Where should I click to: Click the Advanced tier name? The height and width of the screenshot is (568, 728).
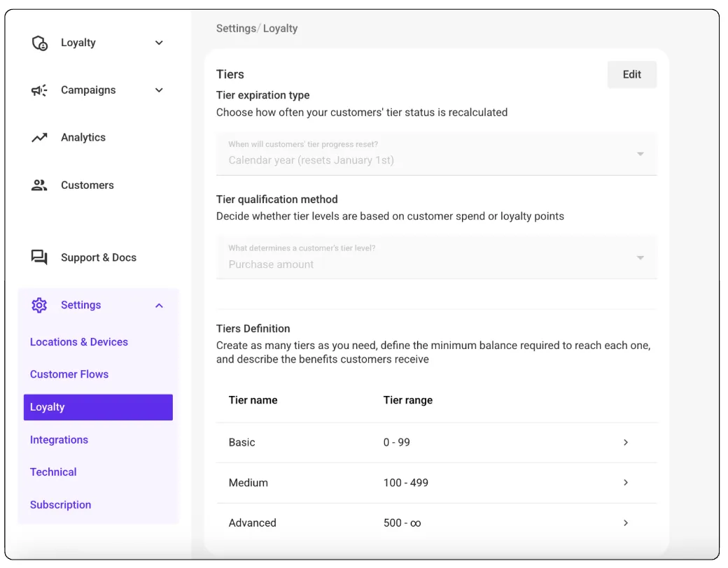[x=253, y=523]
